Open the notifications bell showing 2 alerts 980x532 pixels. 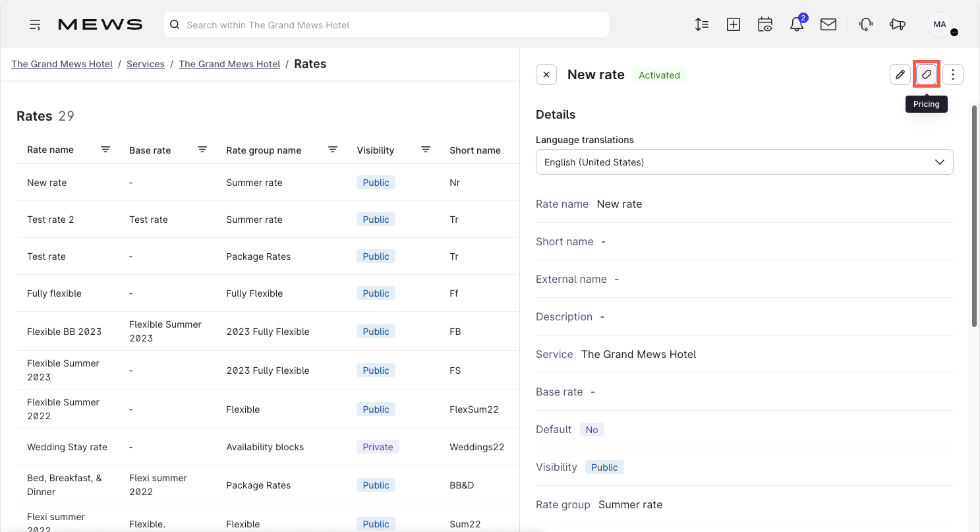(797, 24)
